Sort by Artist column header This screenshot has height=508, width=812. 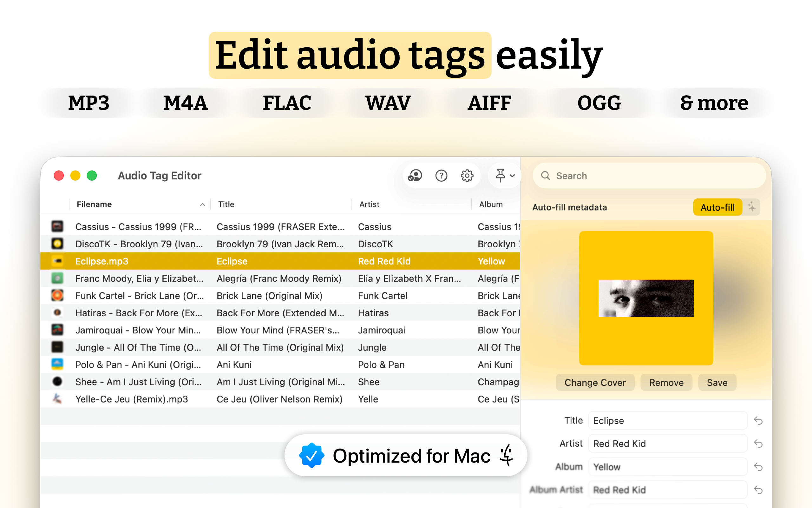[x=412, y=204]
